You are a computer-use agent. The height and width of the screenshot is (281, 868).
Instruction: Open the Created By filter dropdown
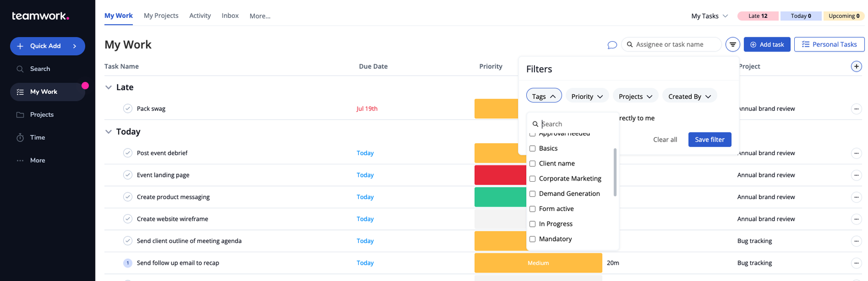[689, 97]
